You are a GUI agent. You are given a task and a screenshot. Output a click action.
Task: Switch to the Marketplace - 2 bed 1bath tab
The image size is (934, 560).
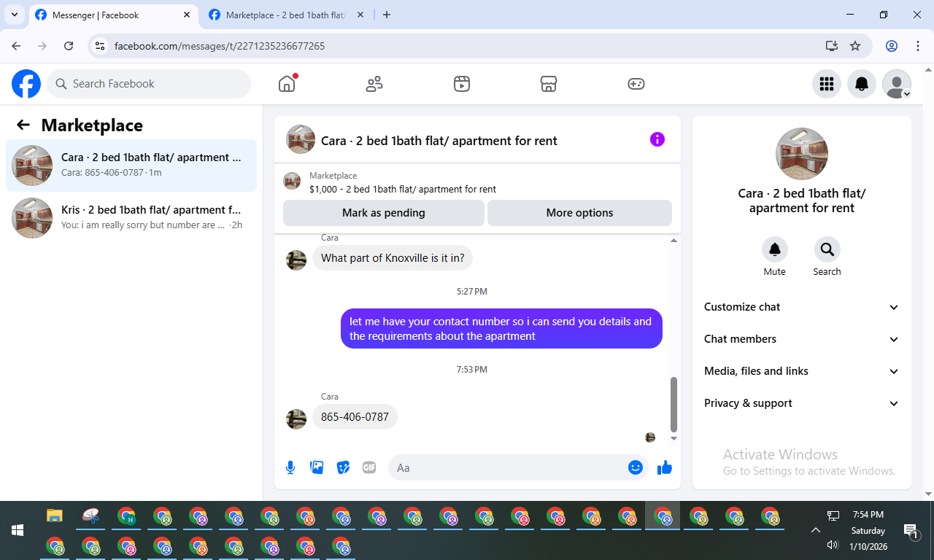pos(286,15)
